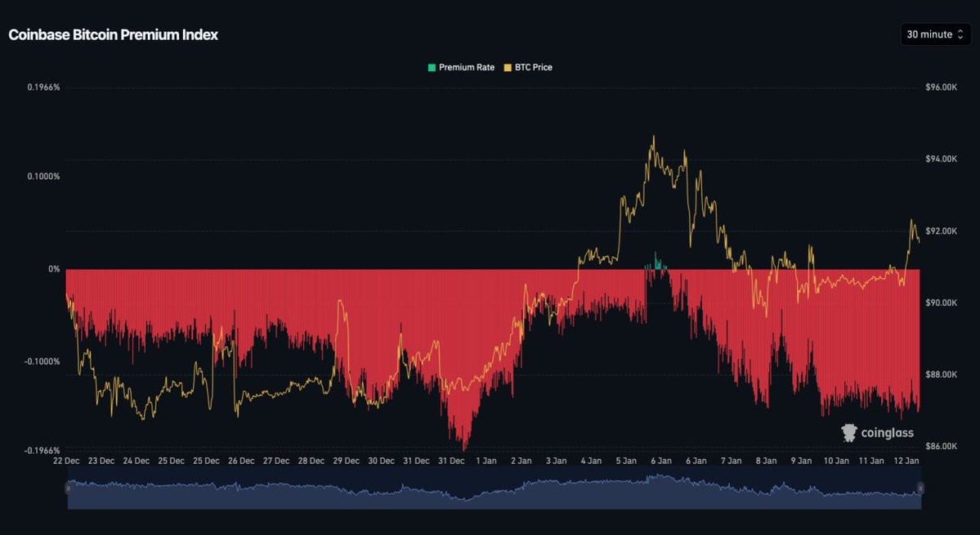Toggle the Premium Rate legend series

[x=461, y=68]
